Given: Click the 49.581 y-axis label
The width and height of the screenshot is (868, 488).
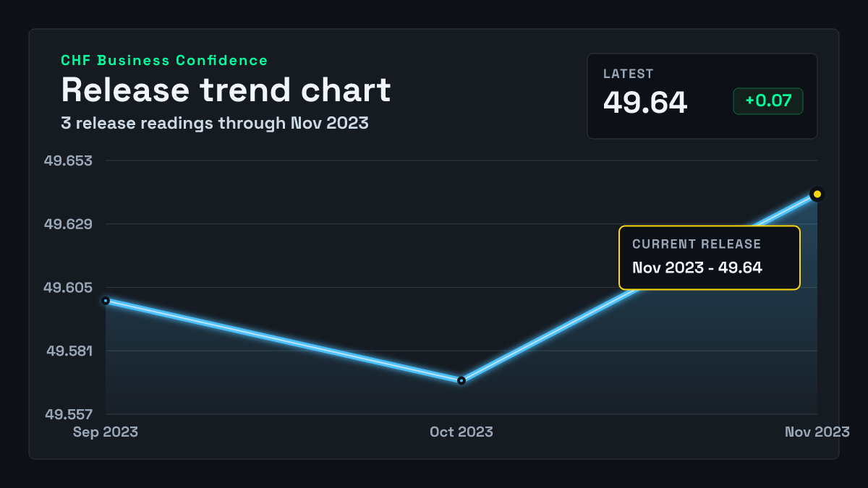Looking at the screenshot, I should 69,351.
